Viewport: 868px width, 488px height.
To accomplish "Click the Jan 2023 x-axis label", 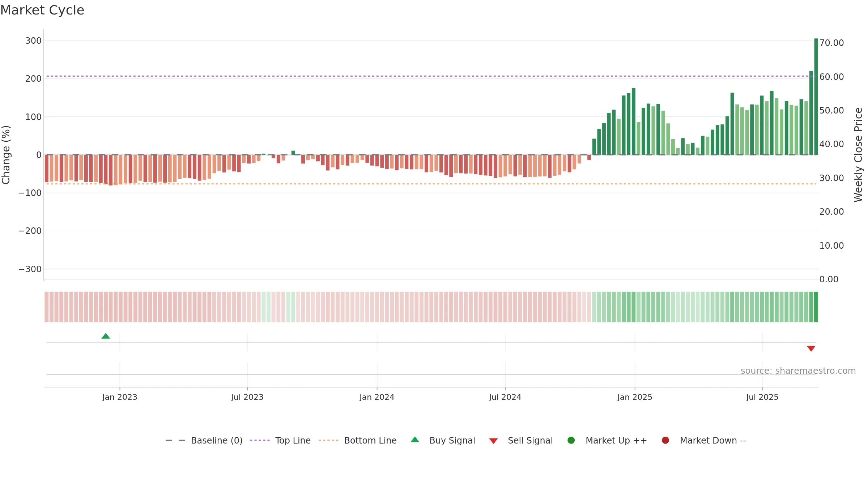I will click(120, 397).
